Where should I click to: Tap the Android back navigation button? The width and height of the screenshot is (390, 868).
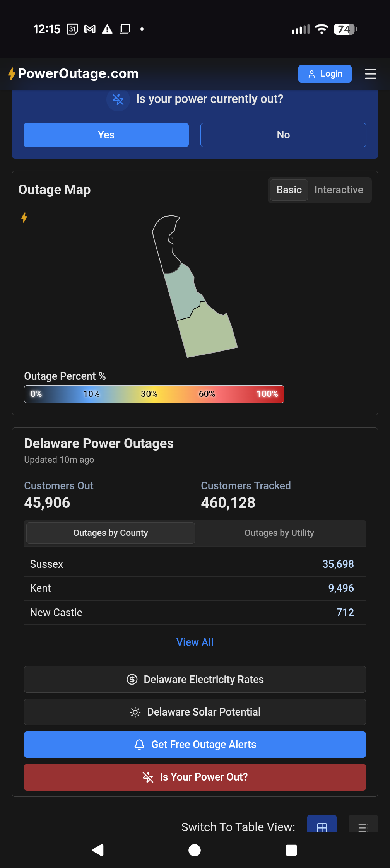98,850
